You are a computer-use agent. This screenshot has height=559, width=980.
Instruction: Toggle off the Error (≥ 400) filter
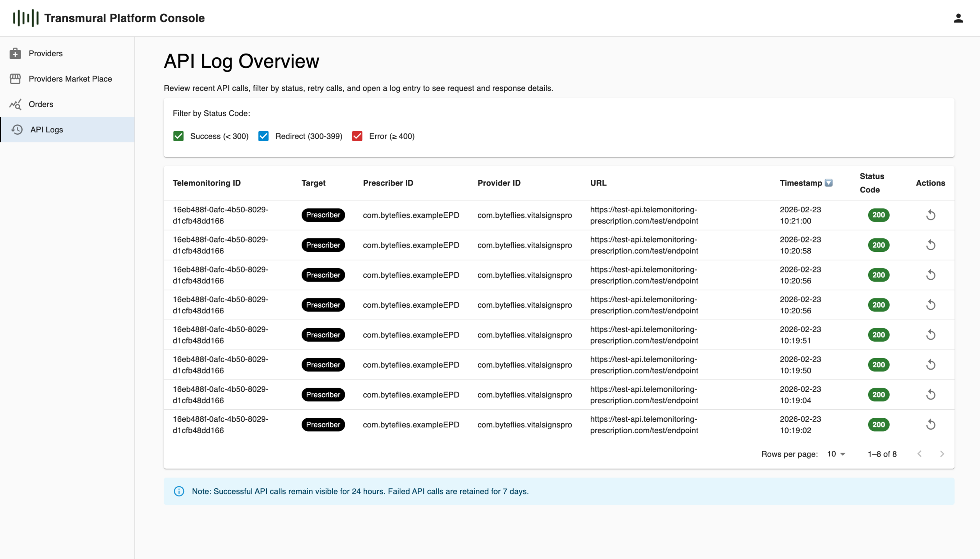(x=357, y=136)
